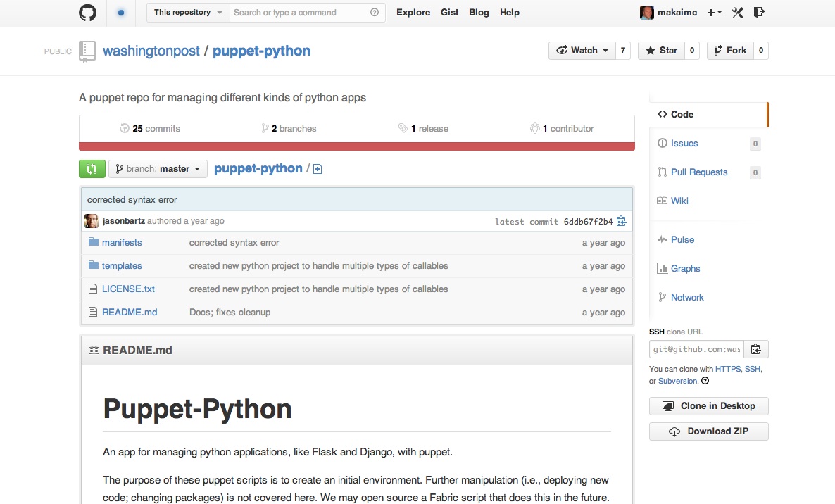
Task: Select the Code tab in sidebar
Action: [x=708, y=115]
